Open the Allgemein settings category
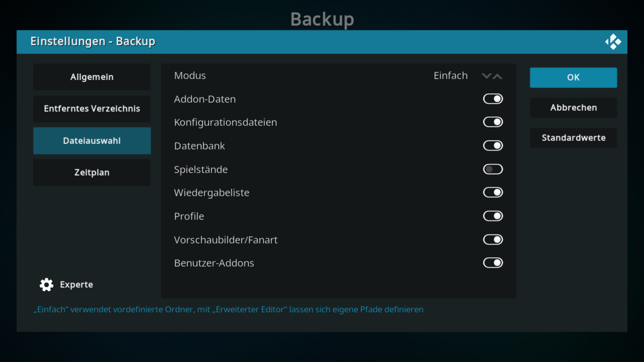Viewport: 644px width, 362px height. pyautogui.click(x=92, y=77)
